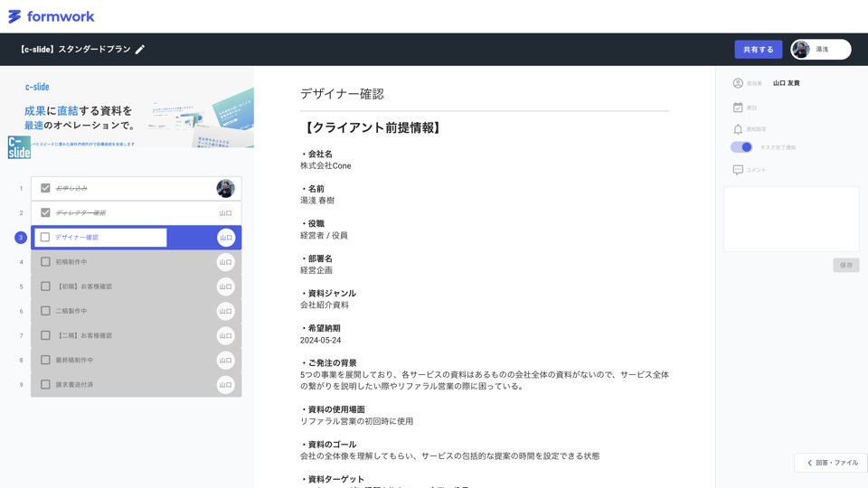868x488 pixels.
Task: Disable the タスク完了通知 toggle
Action: pos(741,147)
